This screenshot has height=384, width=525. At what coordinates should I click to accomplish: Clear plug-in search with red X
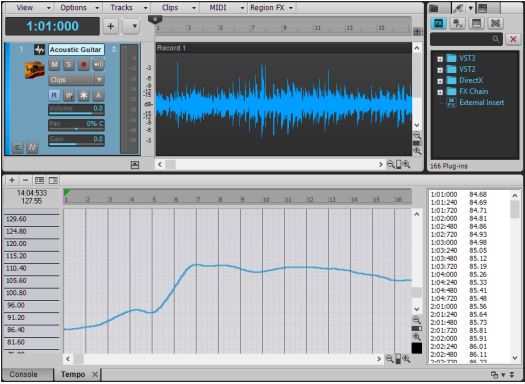pos(513,40)
